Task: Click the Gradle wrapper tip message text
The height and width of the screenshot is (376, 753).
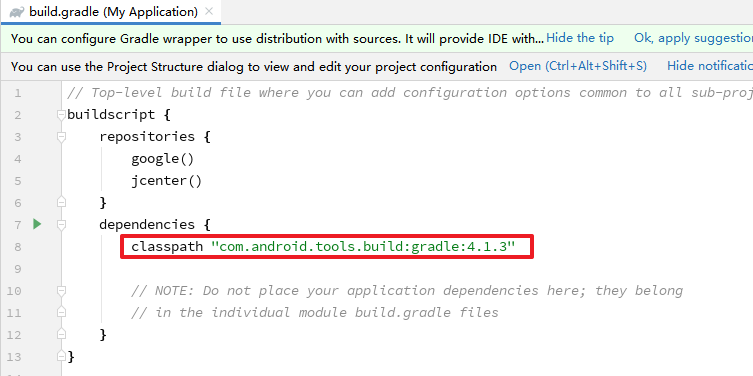Action: tap(277, 38)
